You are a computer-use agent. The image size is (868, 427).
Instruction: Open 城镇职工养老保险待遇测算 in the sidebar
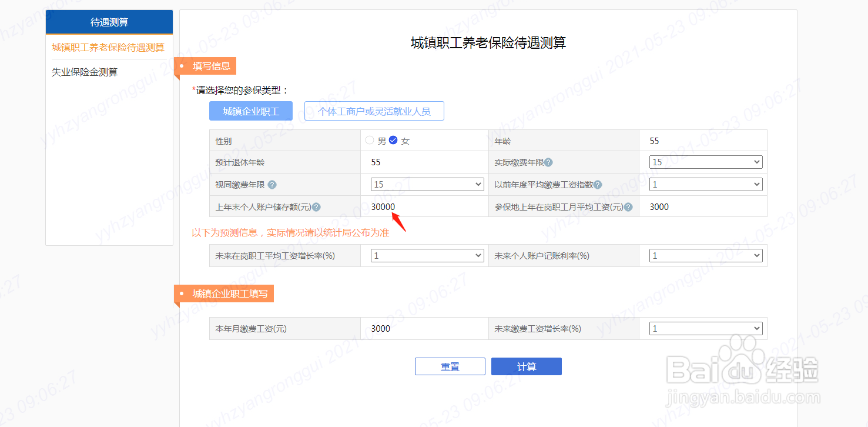[108, 47]
